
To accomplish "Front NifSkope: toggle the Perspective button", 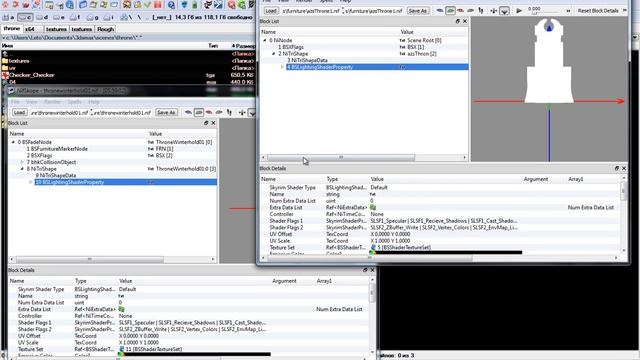I will (504, 11).
